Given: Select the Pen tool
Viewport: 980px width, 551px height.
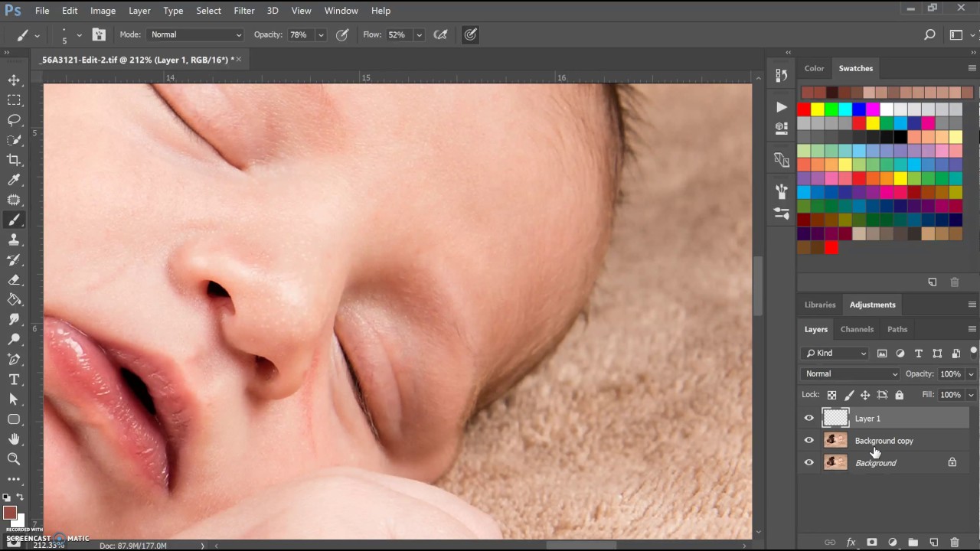Looking at the screenshot, I should click(x=14, y=359).
